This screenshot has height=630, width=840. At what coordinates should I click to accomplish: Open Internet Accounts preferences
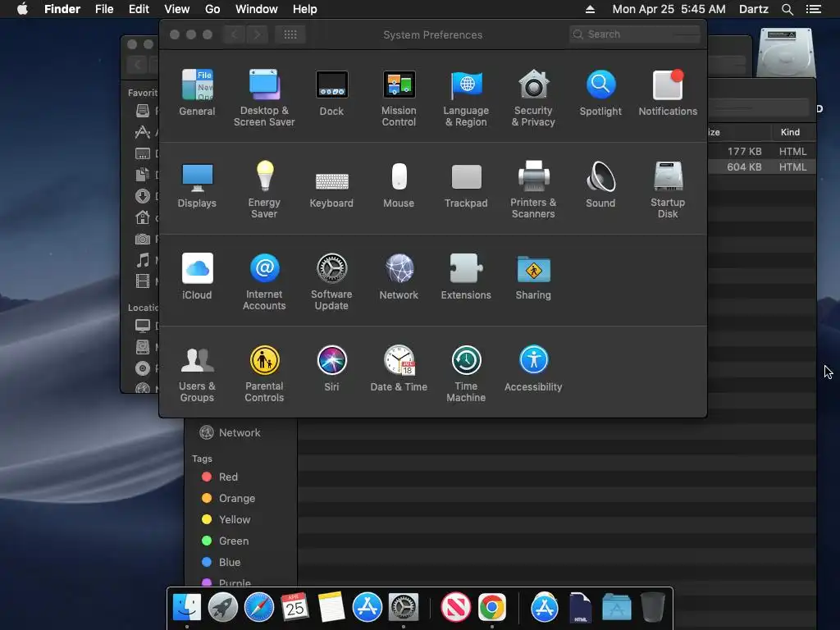(264, 282)
